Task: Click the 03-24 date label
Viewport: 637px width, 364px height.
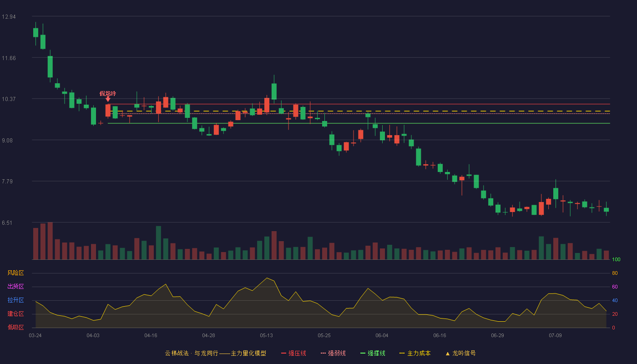Action: tap(35, 335)
